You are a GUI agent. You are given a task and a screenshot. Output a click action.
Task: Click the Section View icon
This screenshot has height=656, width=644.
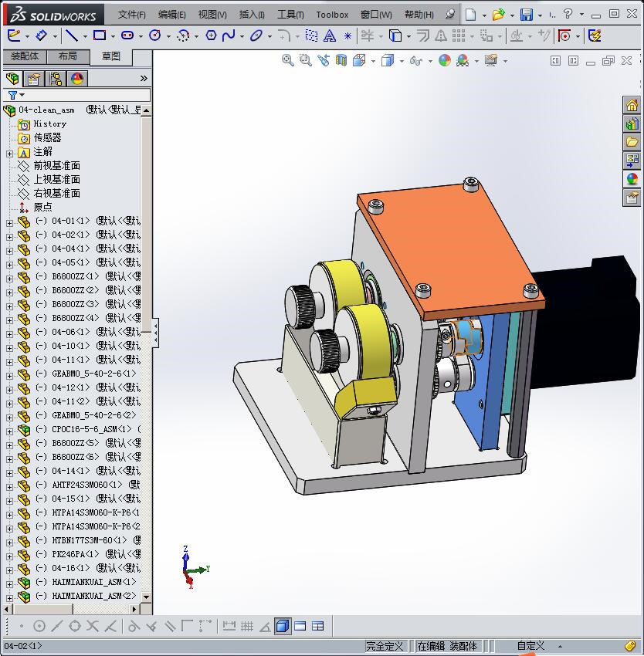pos(341,61)
